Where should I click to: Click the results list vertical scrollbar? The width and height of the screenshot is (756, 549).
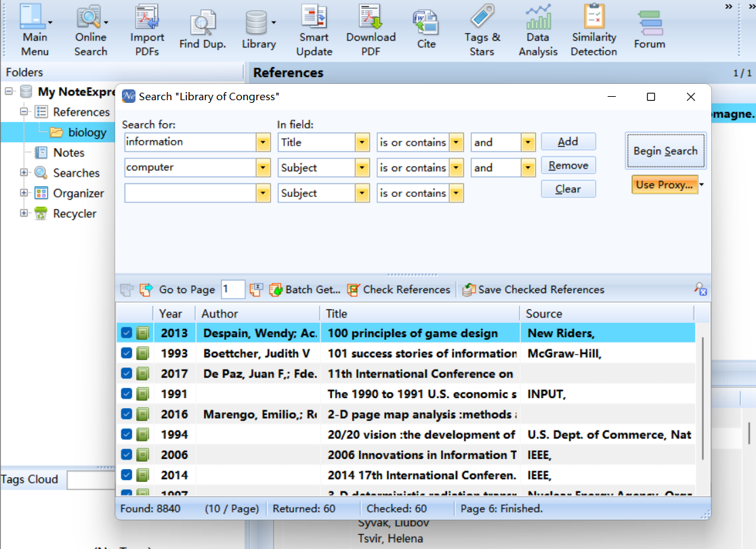pos(702,397)
